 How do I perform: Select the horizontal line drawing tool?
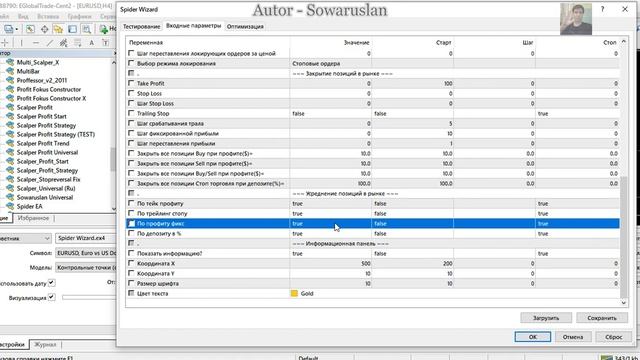coord(36,42)
